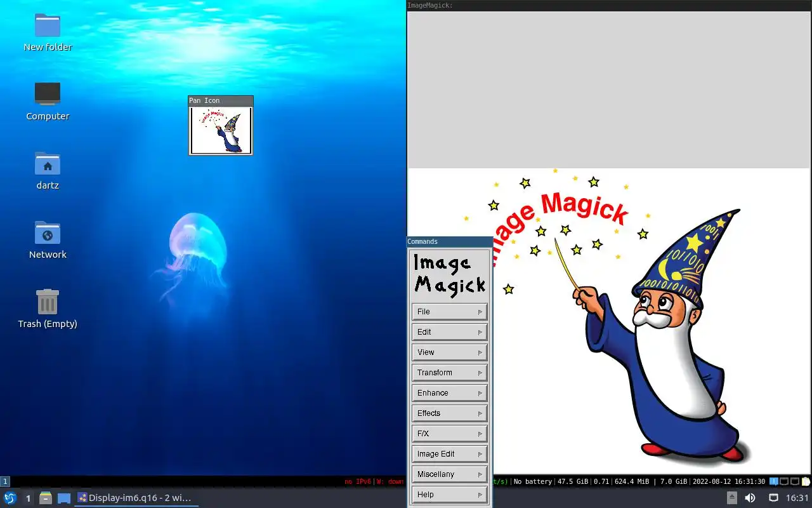
Task: Open the View menu in Commands
Action: [x=449, y=352]
